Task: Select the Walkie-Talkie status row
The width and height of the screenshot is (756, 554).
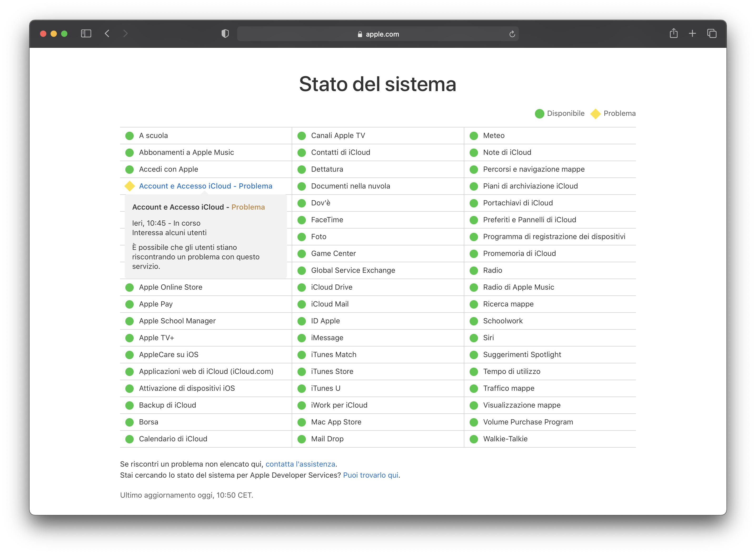Action: (x=505, y=439)
